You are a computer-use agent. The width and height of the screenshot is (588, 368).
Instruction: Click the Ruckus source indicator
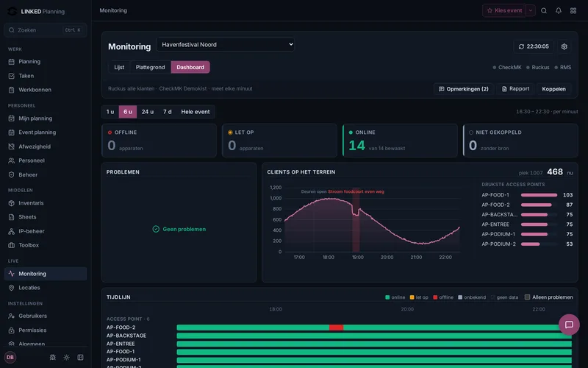538,67
